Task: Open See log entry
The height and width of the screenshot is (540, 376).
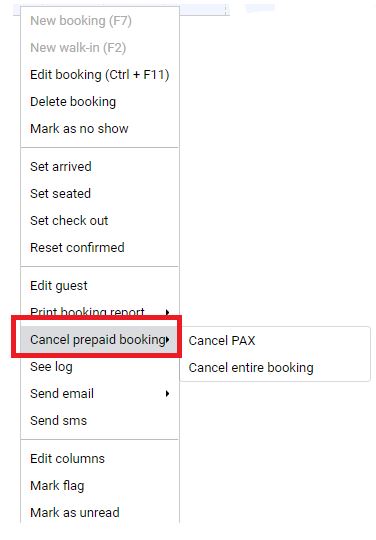Action: (x=100, y=367)
